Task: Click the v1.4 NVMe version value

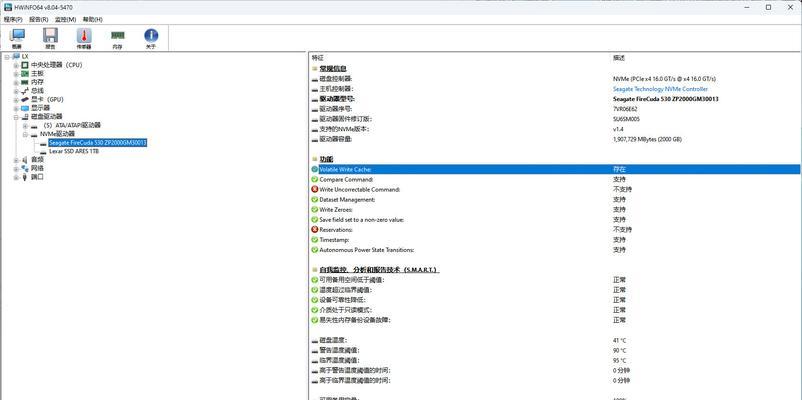Action: coord(618,129)
